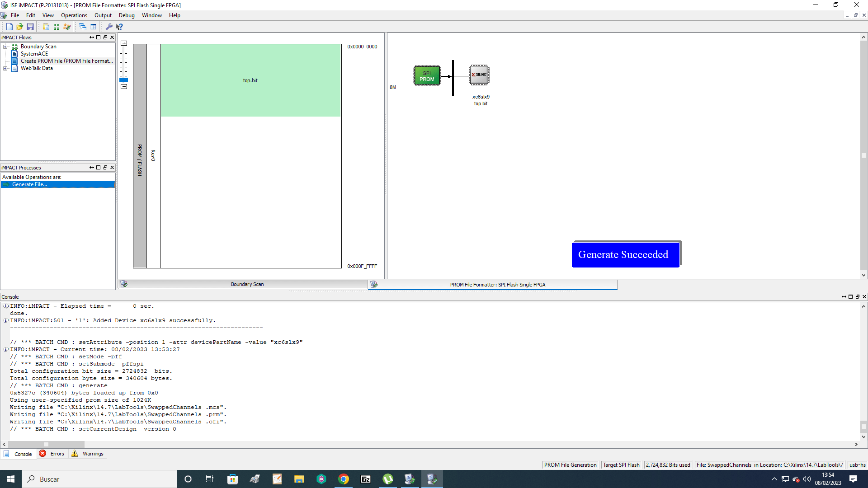Click the console horizontal scroll right arrow

coord(856,445)
